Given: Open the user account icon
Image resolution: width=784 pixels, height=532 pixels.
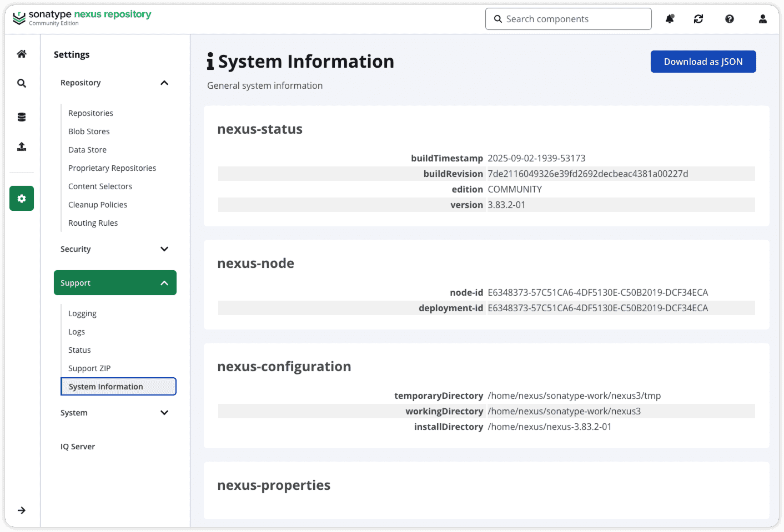Looking at the screenshot, I should coord(762,19).
